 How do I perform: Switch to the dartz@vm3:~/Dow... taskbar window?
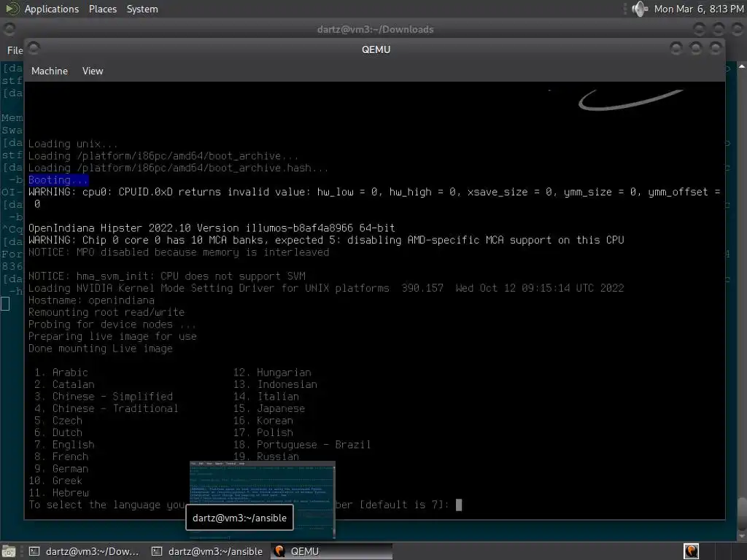click(84, 551)
